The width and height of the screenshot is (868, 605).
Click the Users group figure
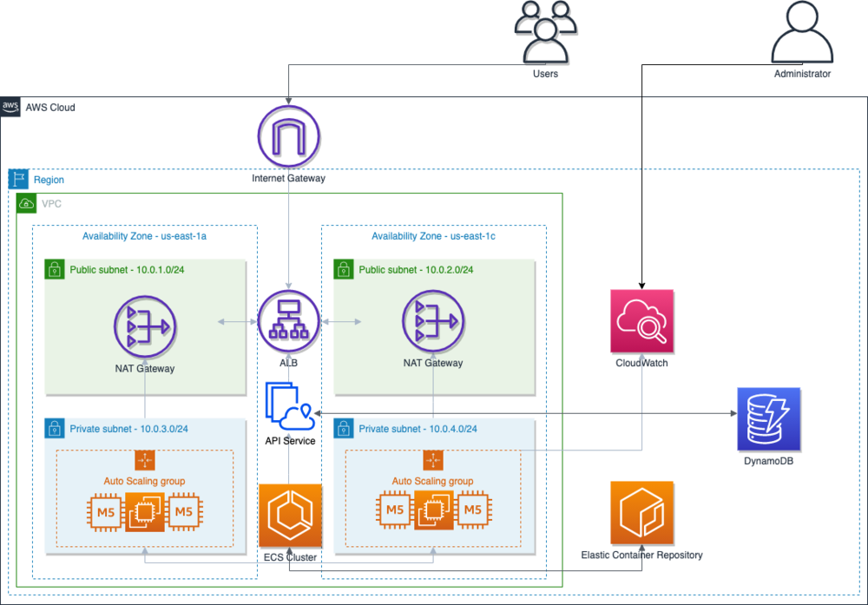543,33
